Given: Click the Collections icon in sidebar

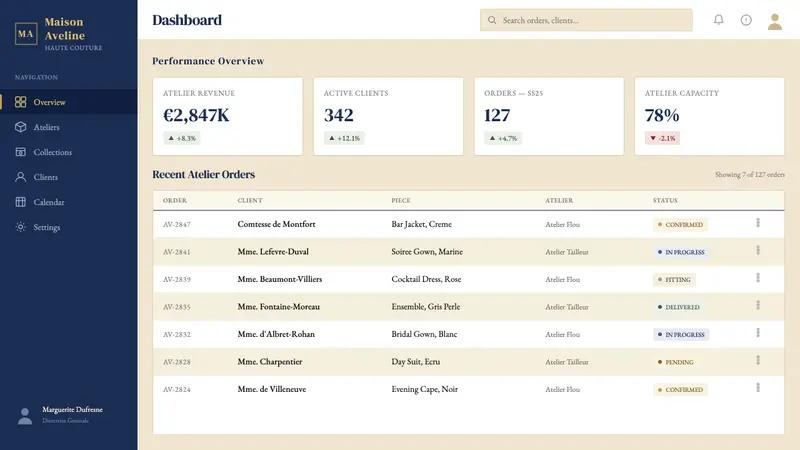Looking at the screenshot, I should [20, 152].
